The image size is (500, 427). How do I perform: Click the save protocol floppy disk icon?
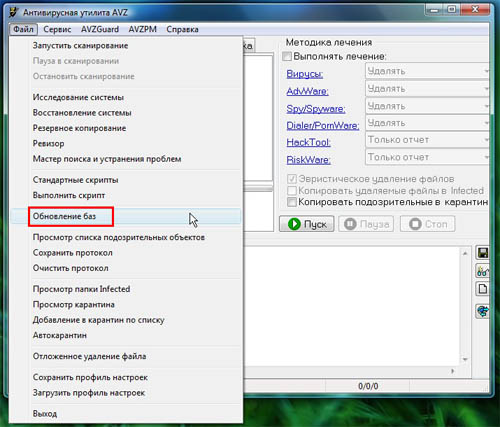coord(482,253)
